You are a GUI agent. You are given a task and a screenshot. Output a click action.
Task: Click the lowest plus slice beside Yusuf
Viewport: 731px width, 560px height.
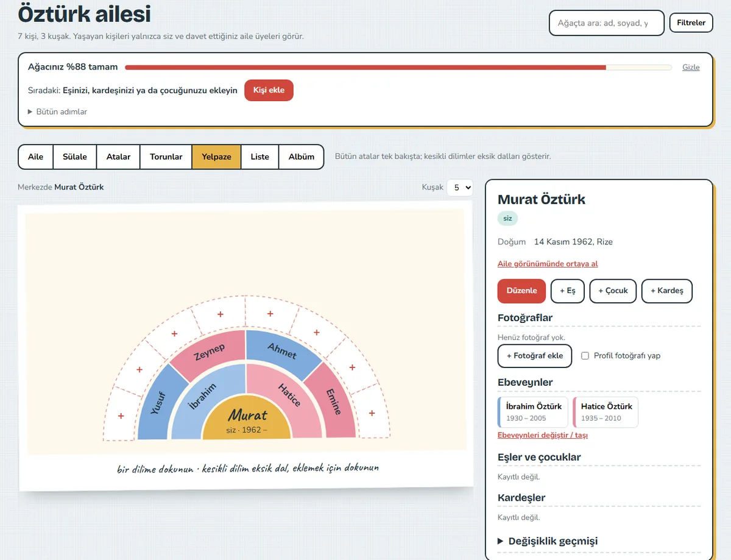tap(121, 416)
